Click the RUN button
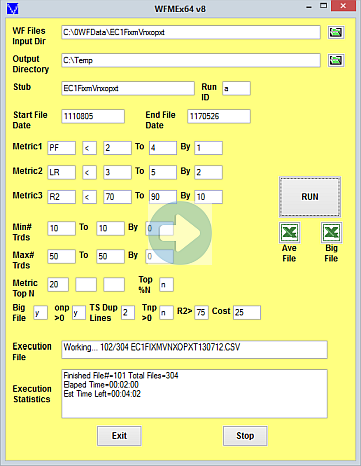361x466 pixels. 310,197
